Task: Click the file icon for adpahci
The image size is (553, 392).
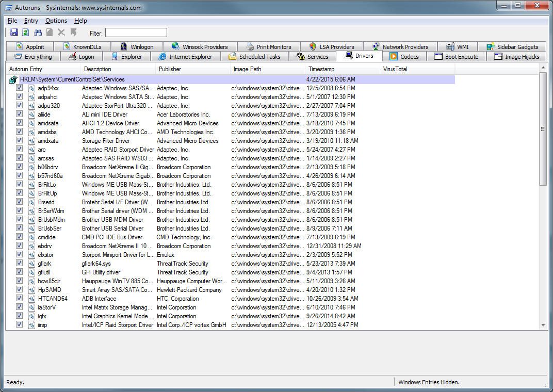Action: click(32, 97)
